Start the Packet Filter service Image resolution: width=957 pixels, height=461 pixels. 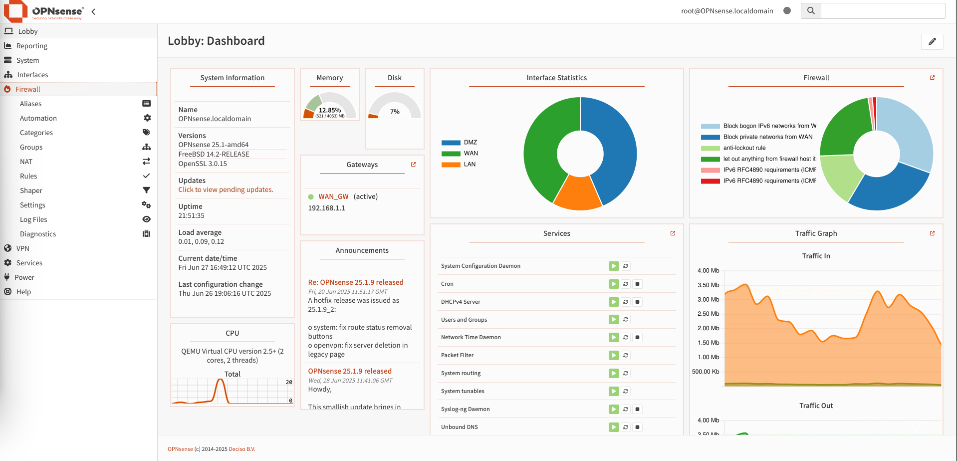point(613,355)
